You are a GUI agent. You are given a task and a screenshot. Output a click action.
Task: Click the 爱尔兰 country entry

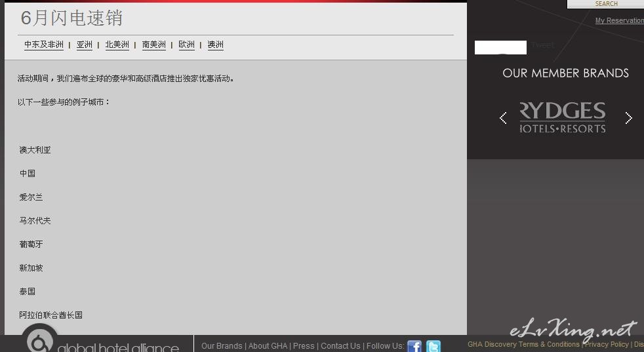(x=31, y=197)
